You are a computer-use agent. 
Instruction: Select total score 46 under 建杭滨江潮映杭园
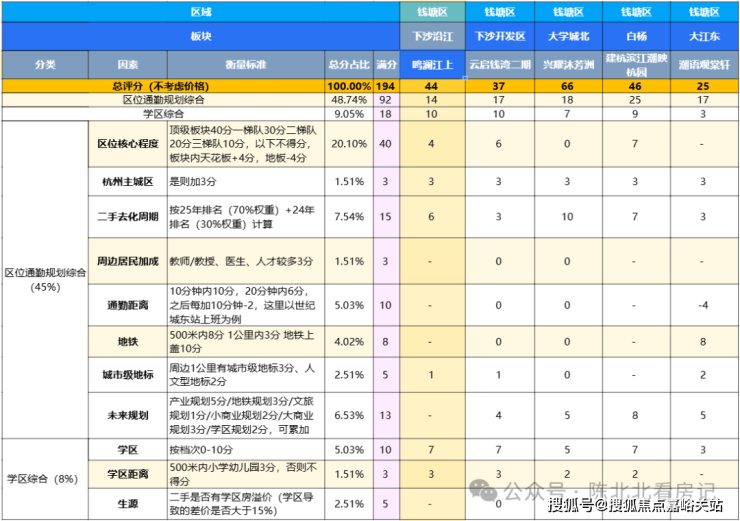[635, 86]
